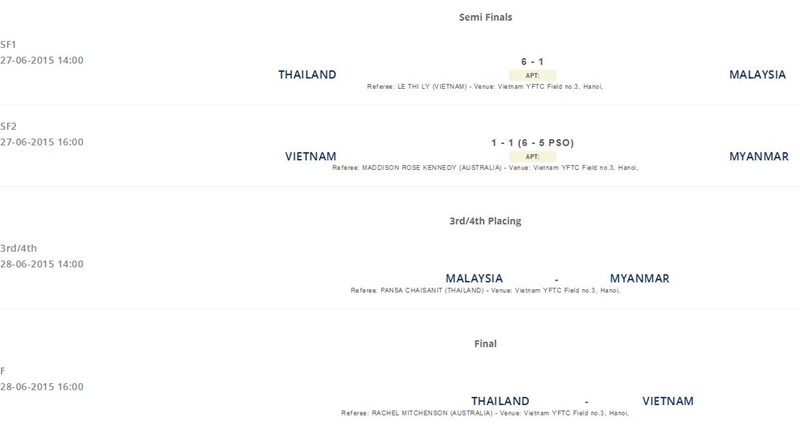Open MALAYSIA team link in first semi final

(757, 74)
